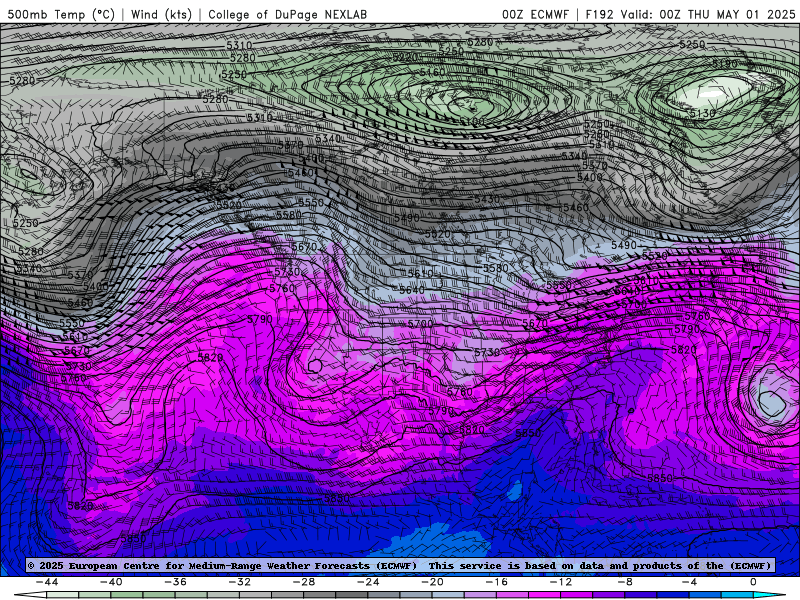The image size is (800, 600).
Task: Select the 5220 contour label
Action: 406,57
